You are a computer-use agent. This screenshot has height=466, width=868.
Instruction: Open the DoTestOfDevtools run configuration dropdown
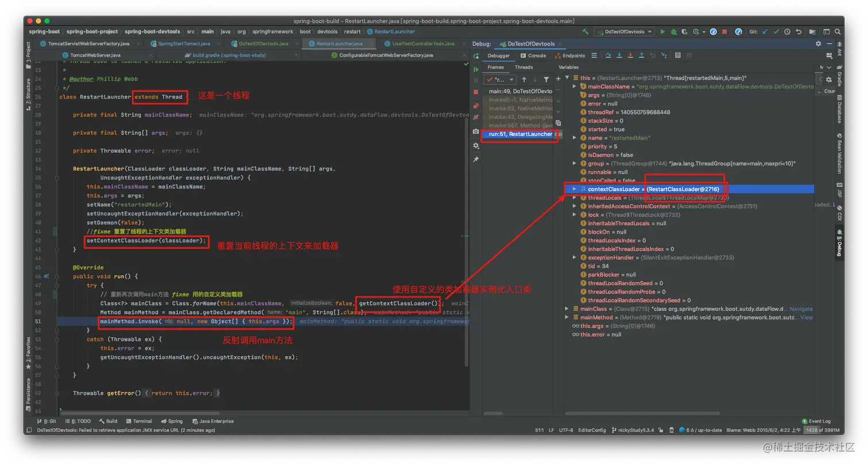coord(624,32)
